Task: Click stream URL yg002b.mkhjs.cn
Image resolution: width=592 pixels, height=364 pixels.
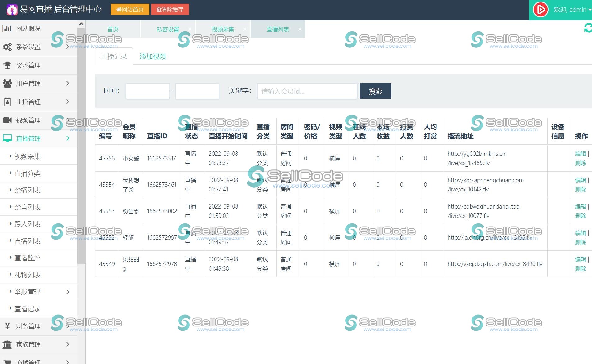Action: point(476,159)
